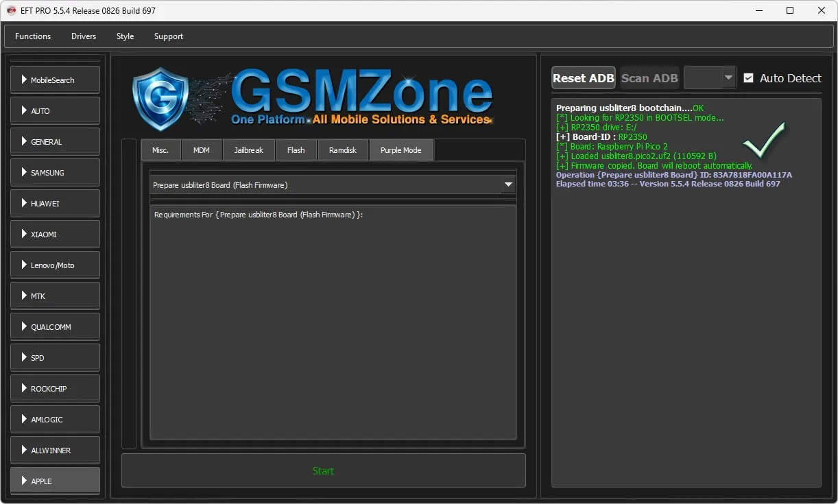Click the green checkmark success icon
Screen dimensions: 838x504
click(x=764, y=141)
